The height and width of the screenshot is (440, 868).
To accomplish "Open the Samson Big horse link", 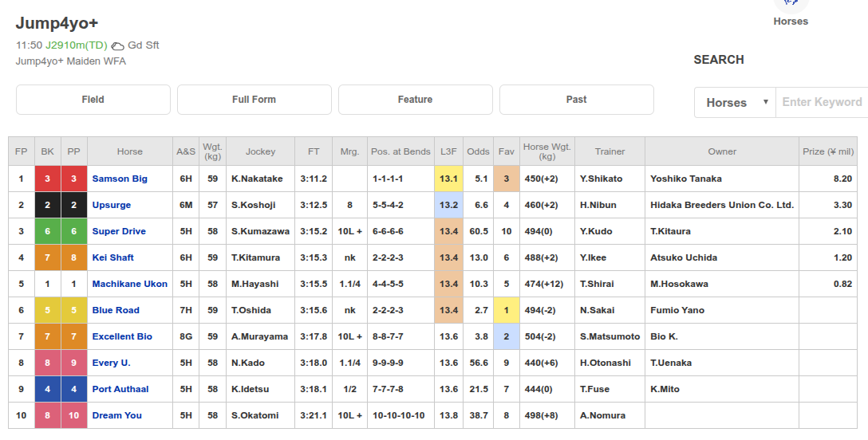I will (120, 179).
